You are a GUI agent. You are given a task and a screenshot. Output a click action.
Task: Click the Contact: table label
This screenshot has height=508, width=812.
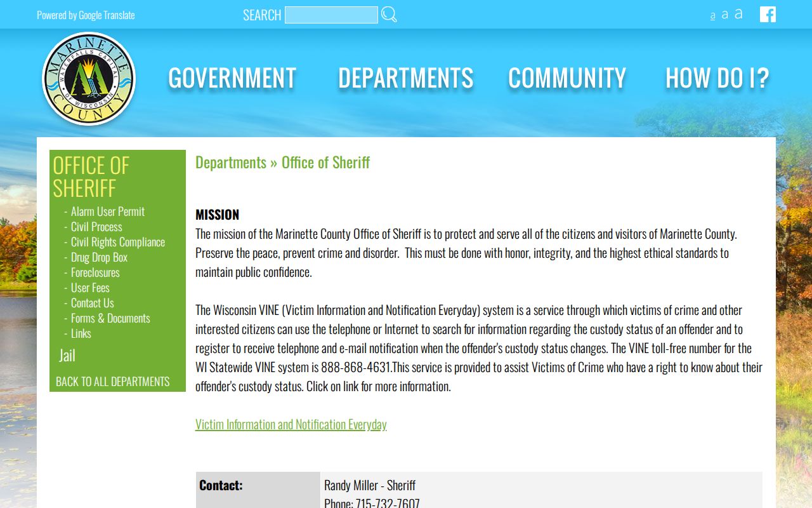tap(221, 485)
